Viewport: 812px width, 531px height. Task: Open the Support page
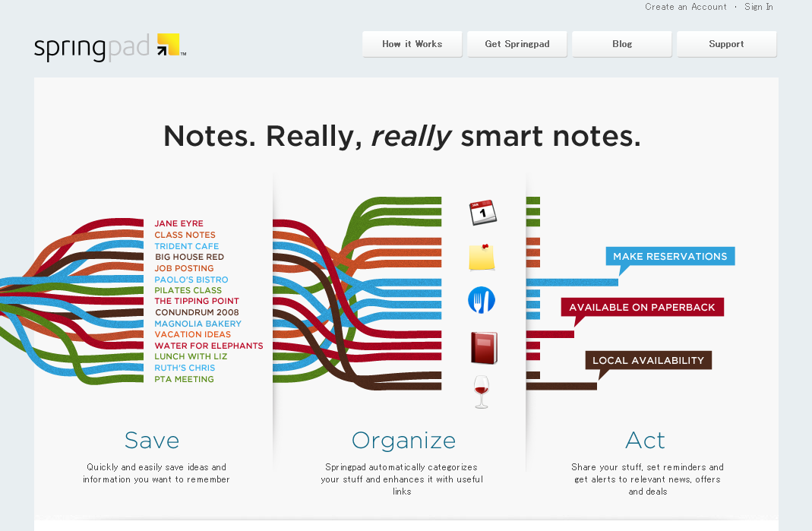(x=727, y=44)
